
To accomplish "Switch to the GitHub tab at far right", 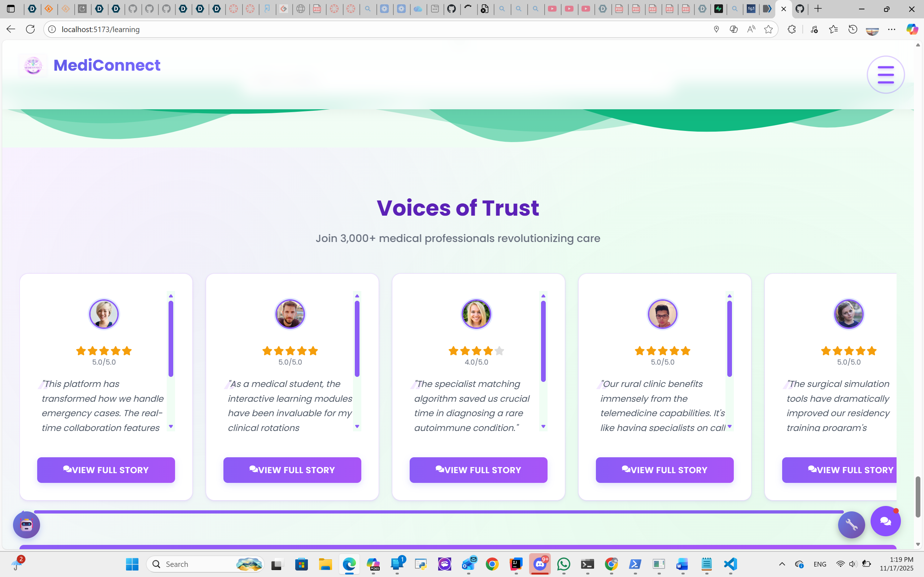I will coord(800,9).
